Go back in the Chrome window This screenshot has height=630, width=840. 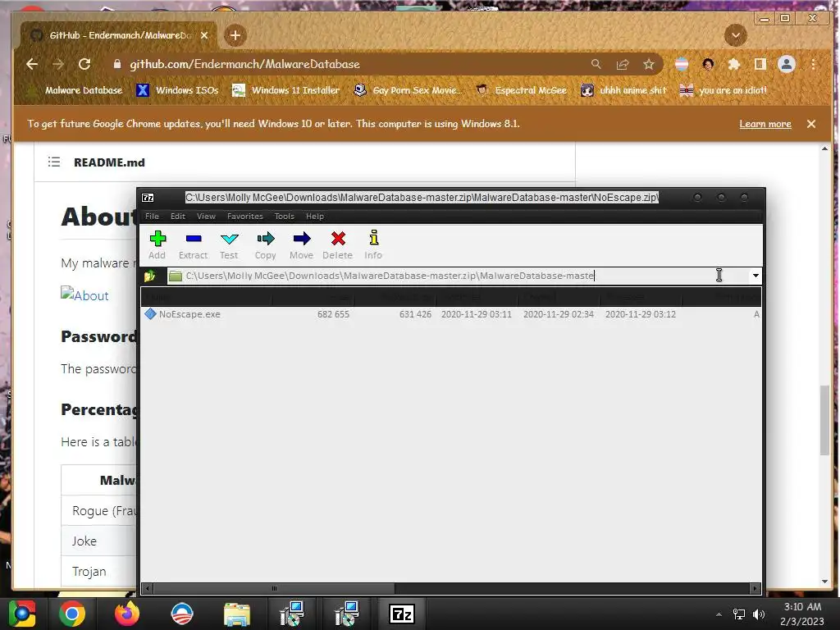tap(32, 64)
